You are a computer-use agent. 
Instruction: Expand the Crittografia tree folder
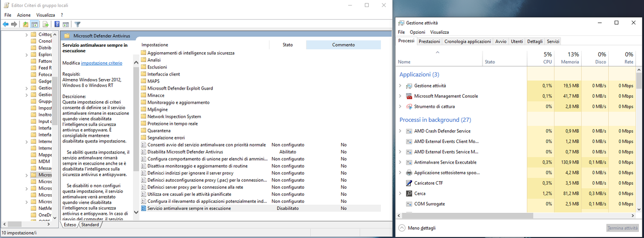tap(26, 34)
